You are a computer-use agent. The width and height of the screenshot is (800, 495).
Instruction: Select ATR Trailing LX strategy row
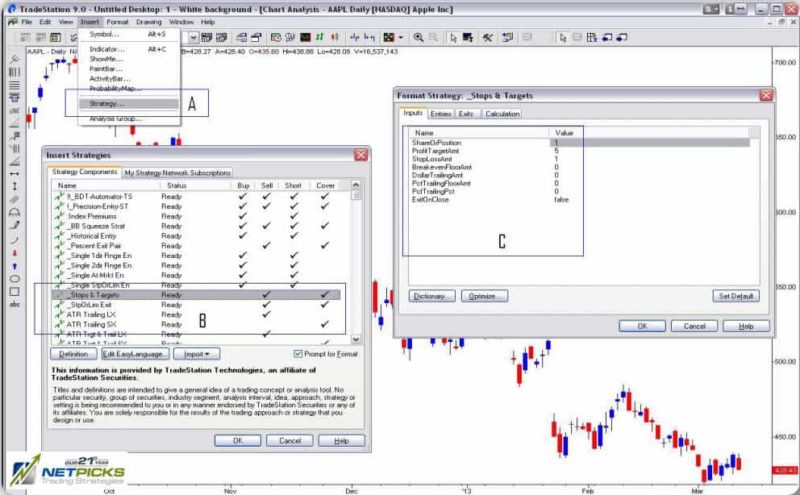tap(196, 314)
